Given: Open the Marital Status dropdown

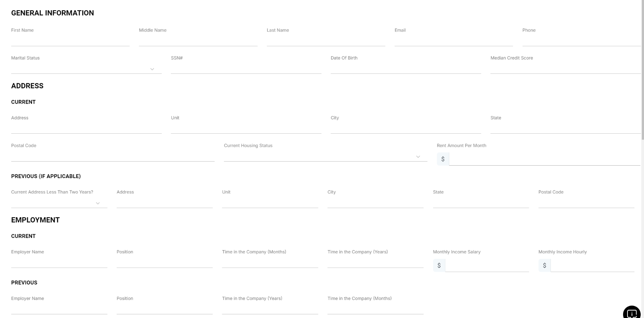Looking at the screenshot, I should pyautogui.click(x=86, y=69).
